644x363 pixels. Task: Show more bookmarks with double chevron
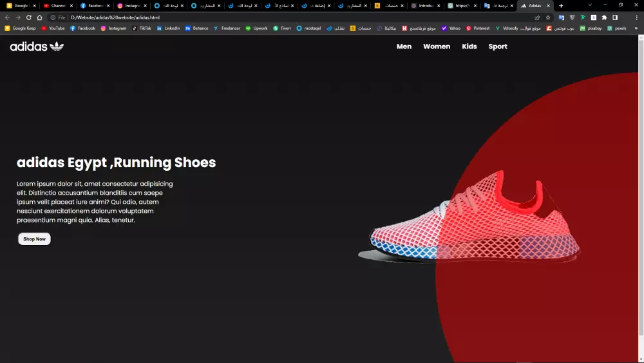point(636,28)
